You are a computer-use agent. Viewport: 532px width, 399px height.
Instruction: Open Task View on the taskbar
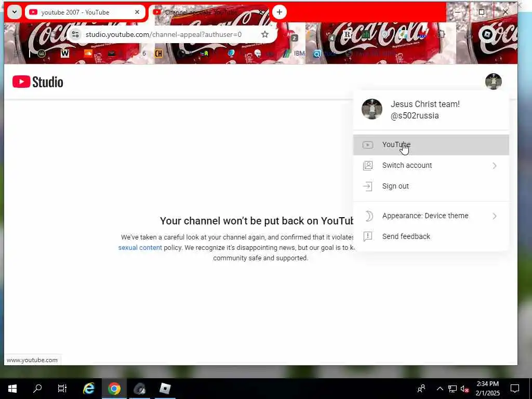coord(62,389)
